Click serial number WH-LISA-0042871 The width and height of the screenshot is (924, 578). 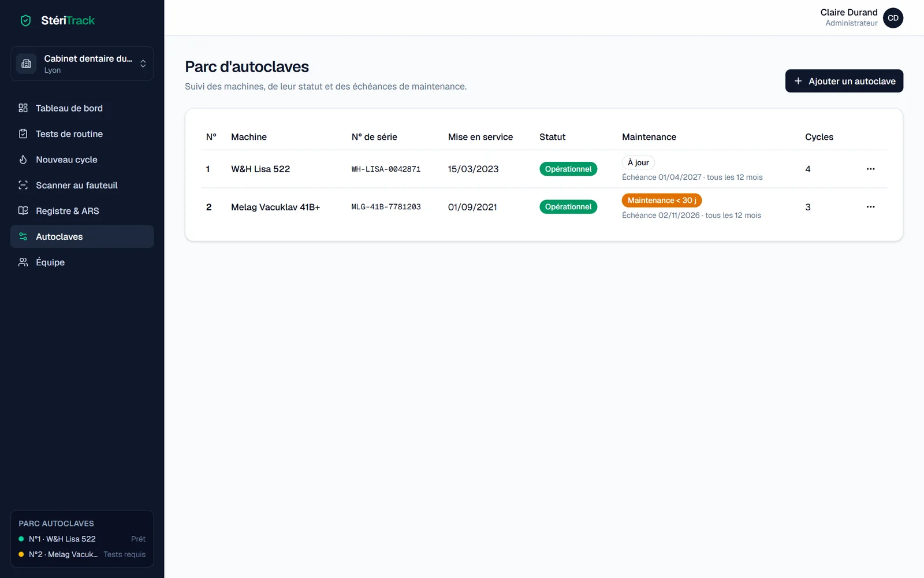[x=386, y=169]
